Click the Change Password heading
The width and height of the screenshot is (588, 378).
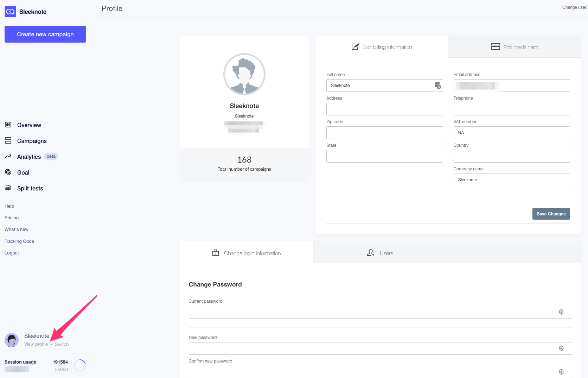[215, 284]
